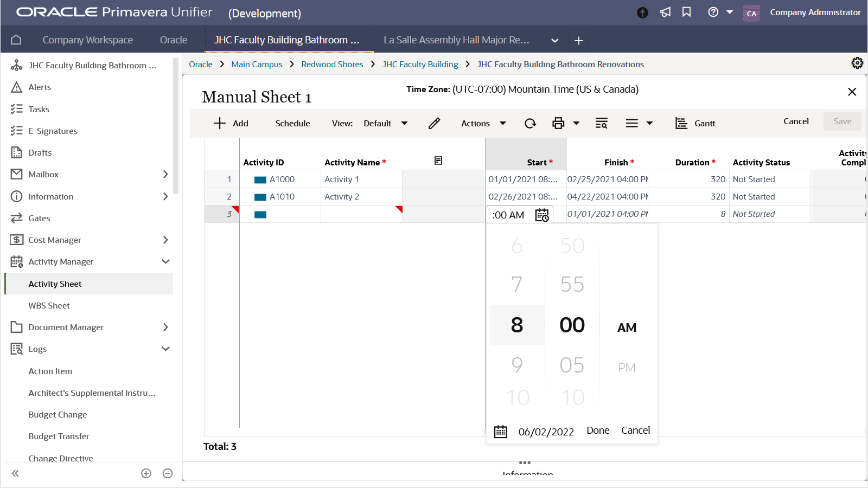The image size is (868, 488).
Task: Click the calendar icon beside 06/02/2022
Action: point(501,432)
